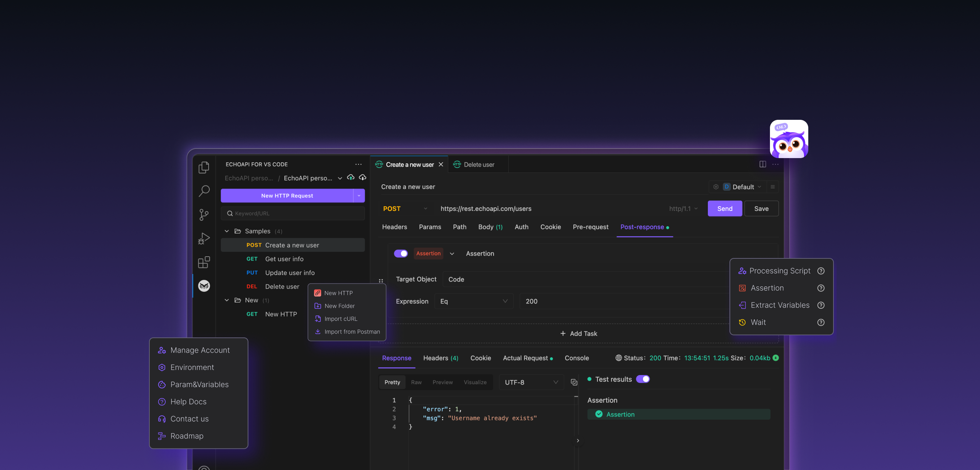980x470 pixels.
Task: Switch to the Console response tab
Action: (x=577, y=358)
